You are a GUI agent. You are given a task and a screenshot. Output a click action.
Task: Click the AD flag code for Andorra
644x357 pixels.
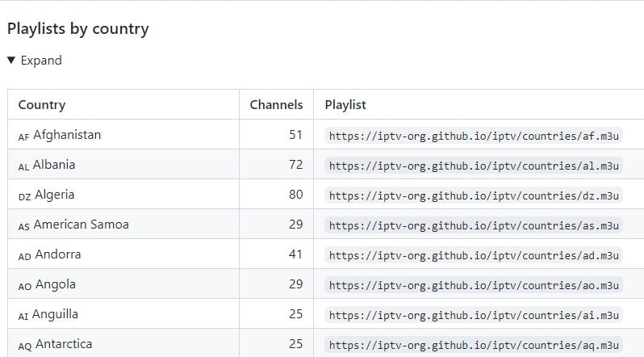pyautogui.click(x=25, y=257)
